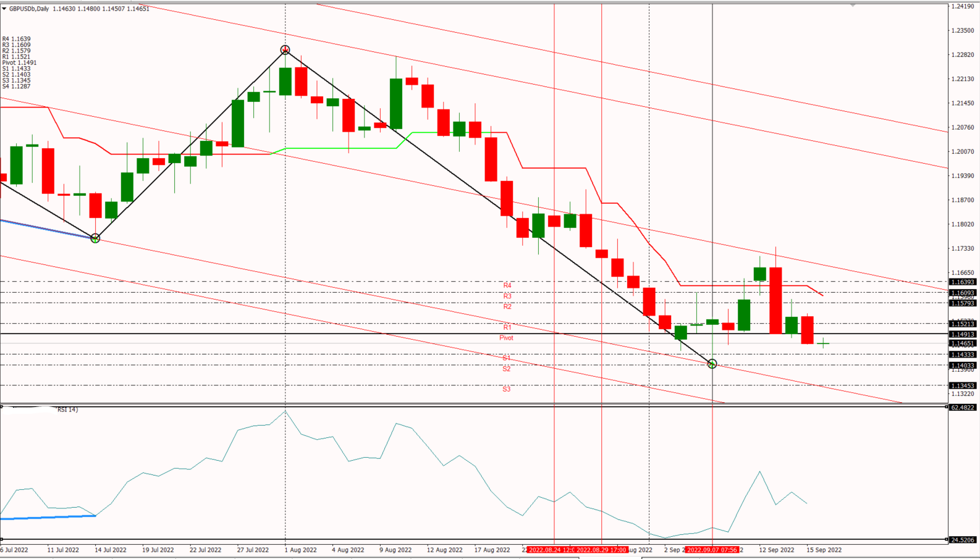Click the R2 1.1579 pivot level text
The height and width of the screenshot is (559, 980).
coord(16,51)
